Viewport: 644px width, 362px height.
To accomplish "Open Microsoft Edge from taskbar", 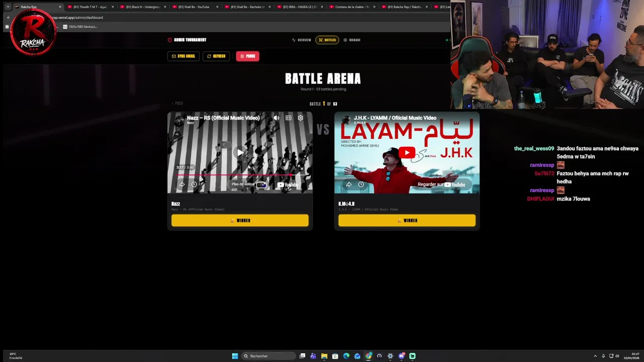I will pyautogui.click(x=346, y=356).
